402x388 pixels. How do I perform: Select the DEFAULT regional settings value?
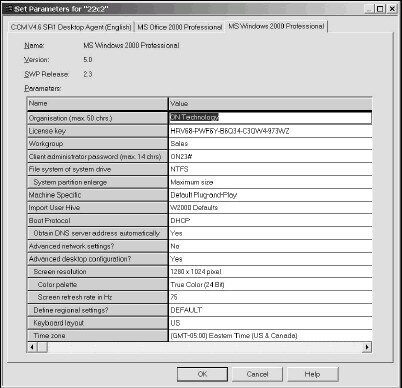(270, 310)
